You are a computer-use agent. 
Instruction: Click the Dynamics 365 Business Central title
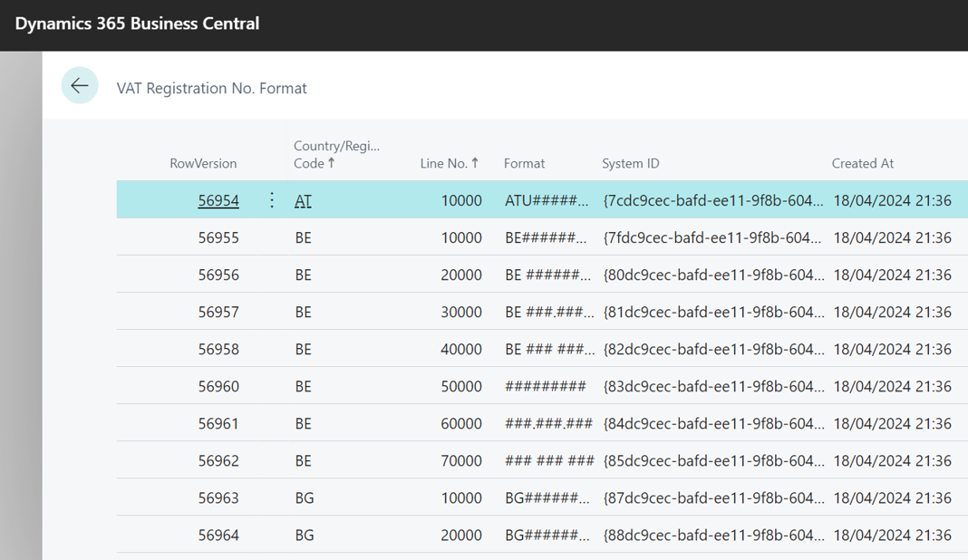pyautogui.click(x=137, y=24)
